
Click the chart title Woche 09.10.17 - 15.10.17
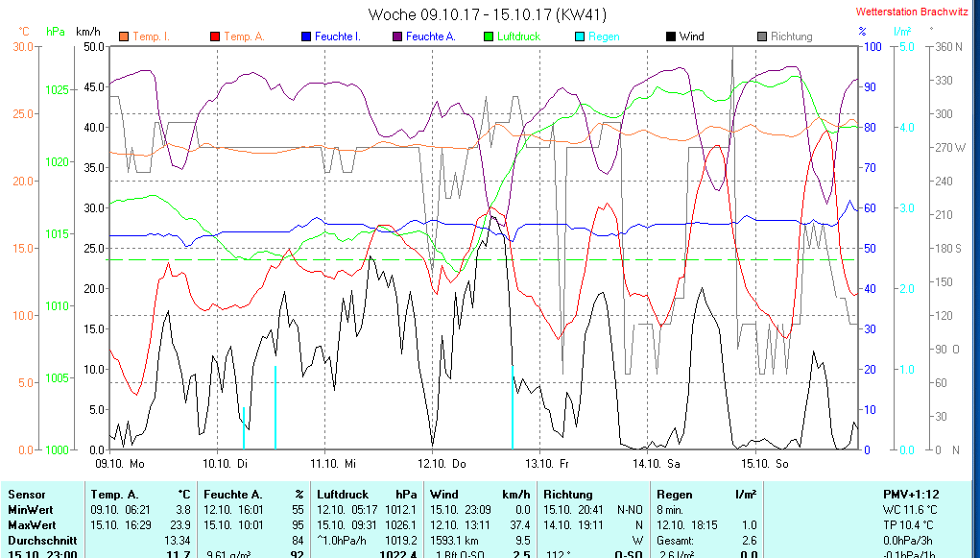tap(487, 14)
